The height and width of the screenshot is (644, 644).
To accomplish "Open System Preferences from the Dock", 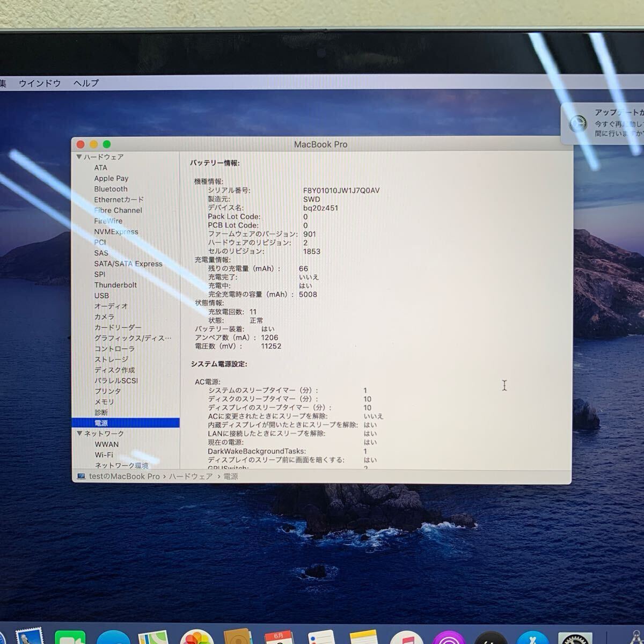I will 575,637.
